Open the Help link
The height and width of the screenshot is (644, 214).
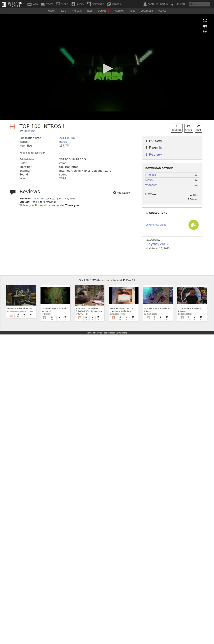point(90,11)
